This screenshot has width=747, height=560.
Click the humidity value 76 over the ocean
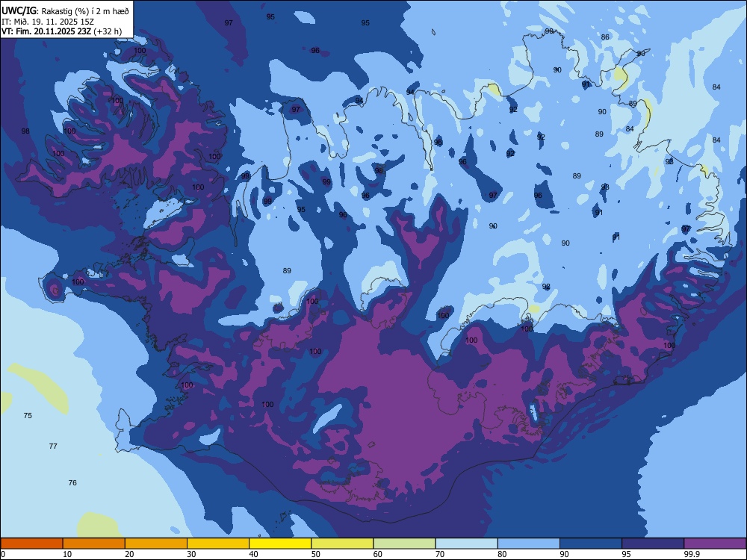[72, 483]
